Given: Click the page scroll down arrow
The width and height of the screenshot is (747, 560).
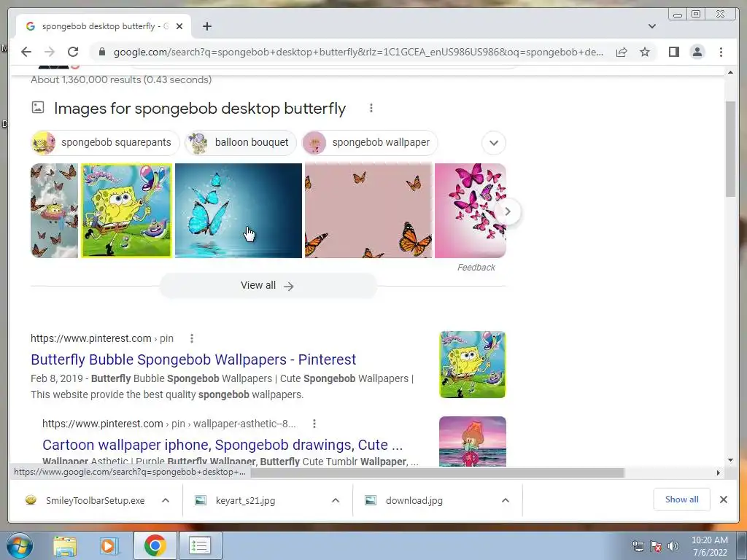Looking at the screenshot, I should (730, 460).
